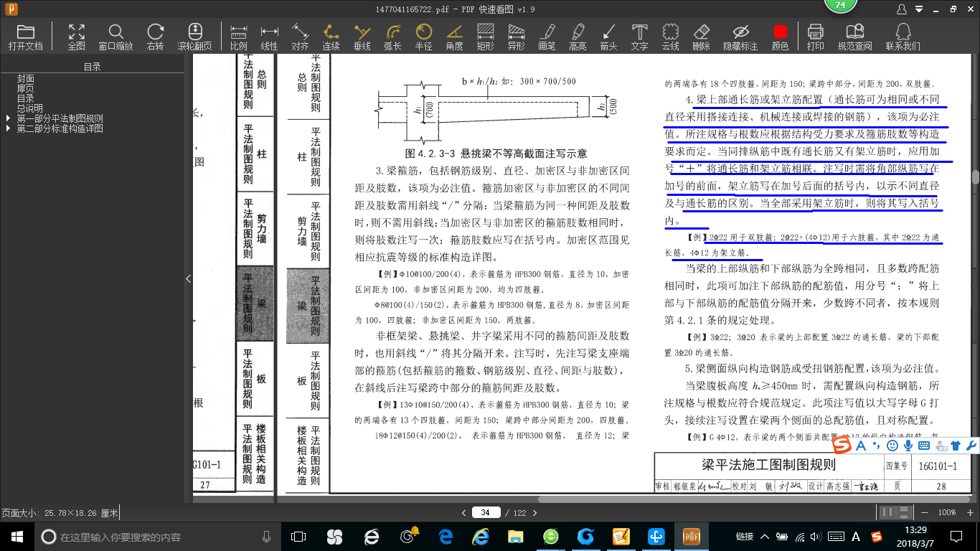The width and height of the screenshot is (980, 551).
Task: Switch to single-page continuous view mode
Action: [x=903, y=512]
